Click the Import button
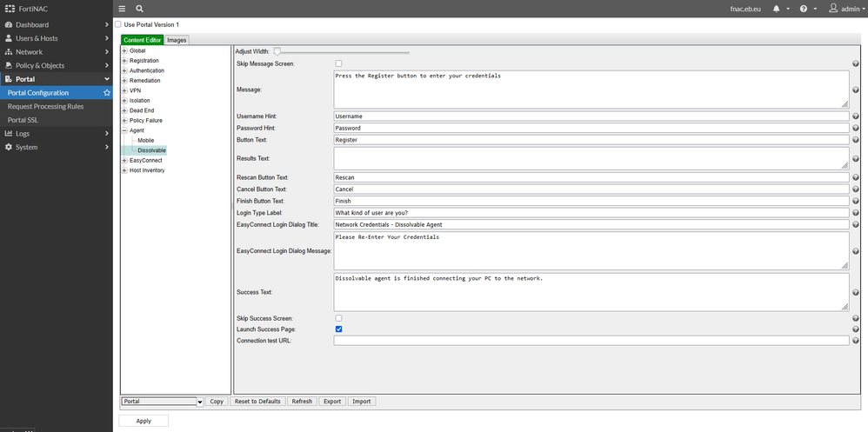This screenshot has height=432, width=868. pyautogui.click(x=362, y=402)
